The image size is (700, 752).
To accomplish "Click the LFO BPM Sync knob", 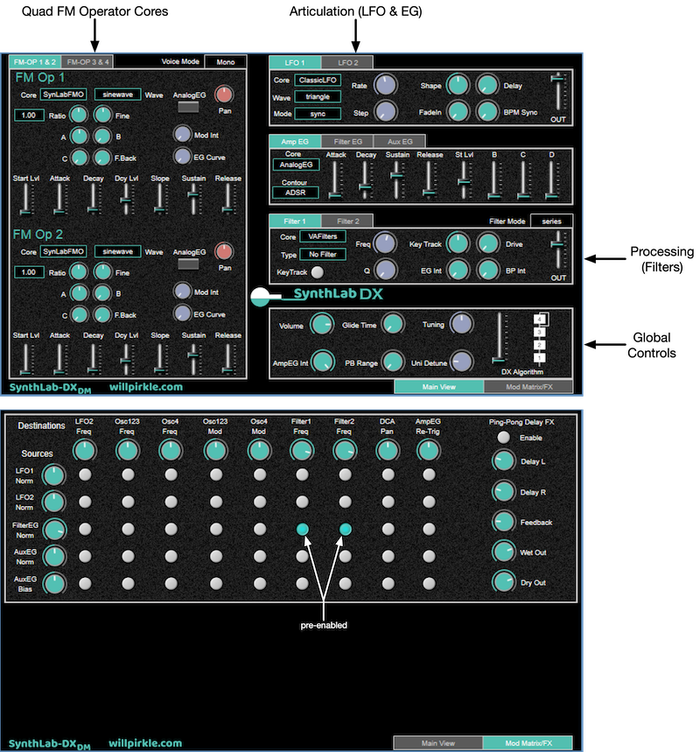I will (487, 111).
